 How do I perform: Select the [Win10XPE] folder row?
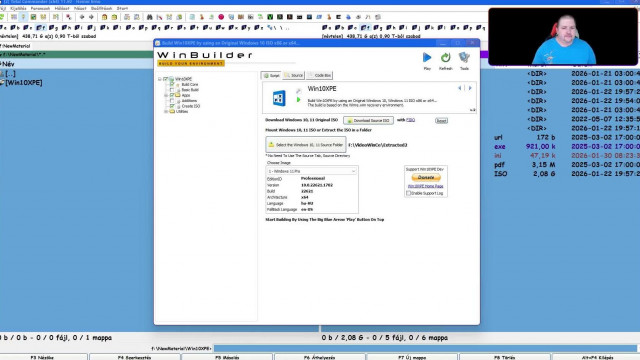point(77,82)
